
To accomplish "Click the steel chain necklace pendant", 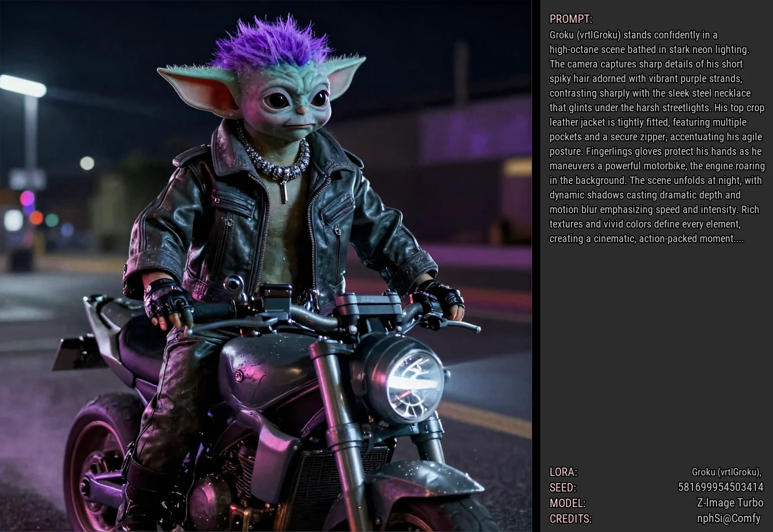I will (x=284, y=191).
